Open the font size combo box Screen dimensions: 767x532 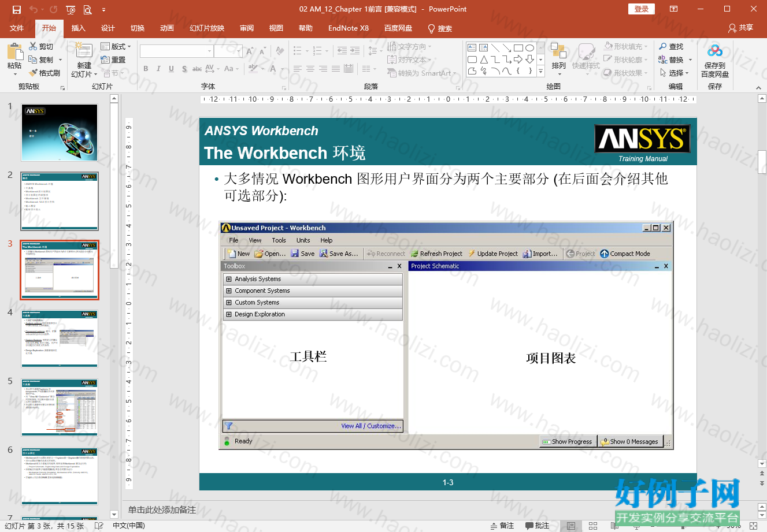[x=228, y=51]
